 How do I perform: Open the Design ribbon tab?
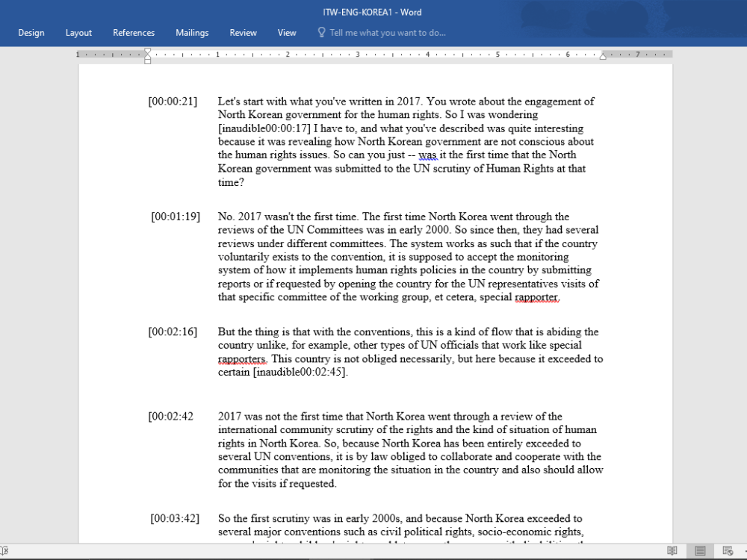coord(31,32)
